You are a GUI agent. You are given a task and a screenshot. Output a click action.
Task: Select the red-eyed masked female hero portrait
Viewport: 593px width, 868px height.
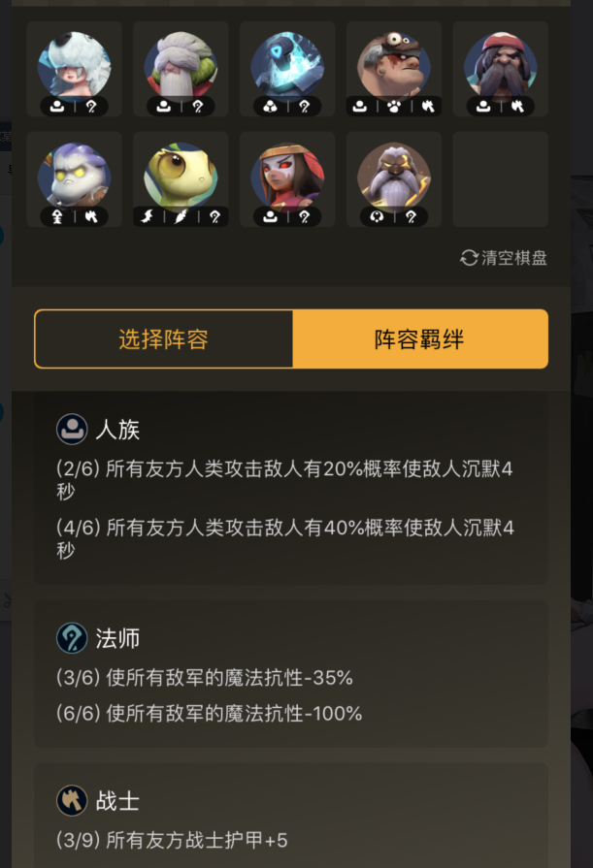[x=287, y=177]
